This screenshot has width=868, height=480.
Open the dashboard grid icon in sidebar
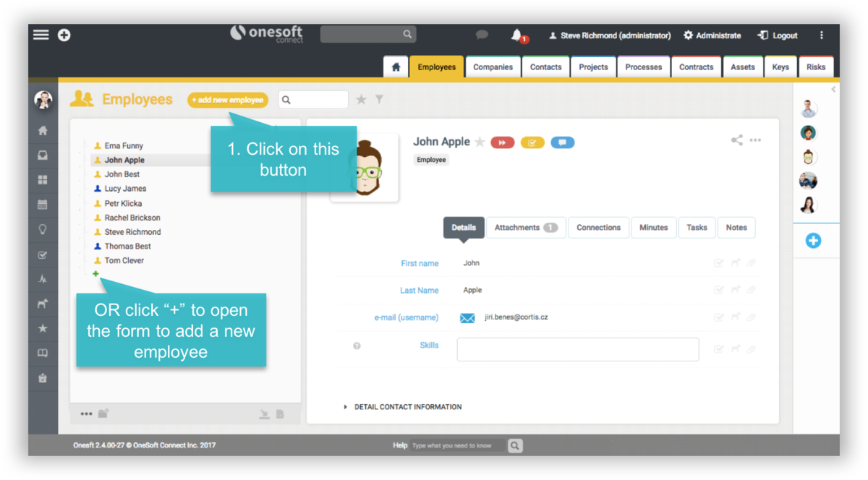43,180
